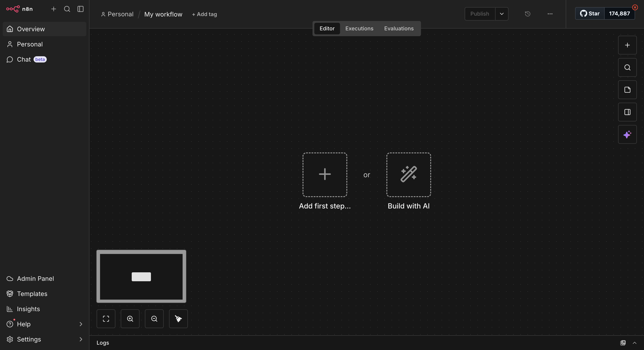Viewport: 644px width, 350px height.
Task: Click the canvas minimap thumbnail
Action: tap(141, 277)
